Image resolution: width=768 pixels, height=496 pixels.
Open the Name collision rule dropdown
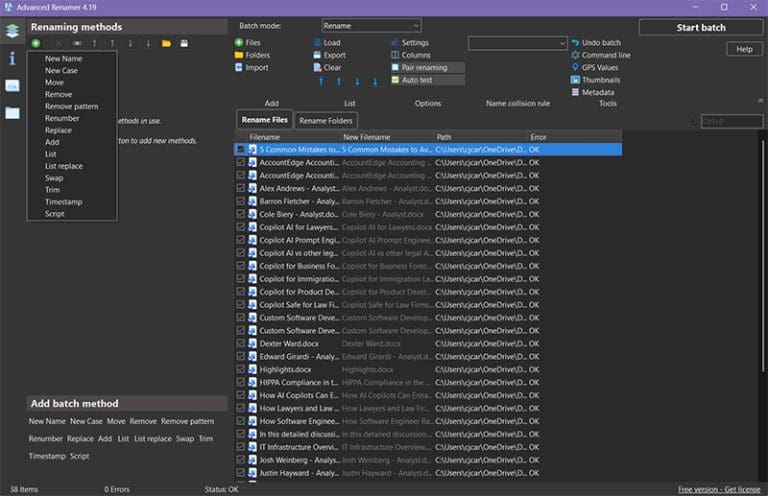[517, 43]
